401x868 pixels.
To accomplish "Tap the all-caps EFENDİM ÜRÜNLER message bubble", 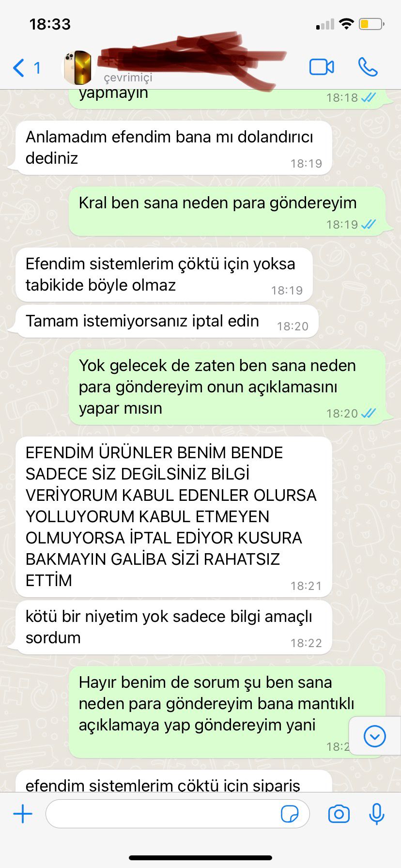I will 174,517.
